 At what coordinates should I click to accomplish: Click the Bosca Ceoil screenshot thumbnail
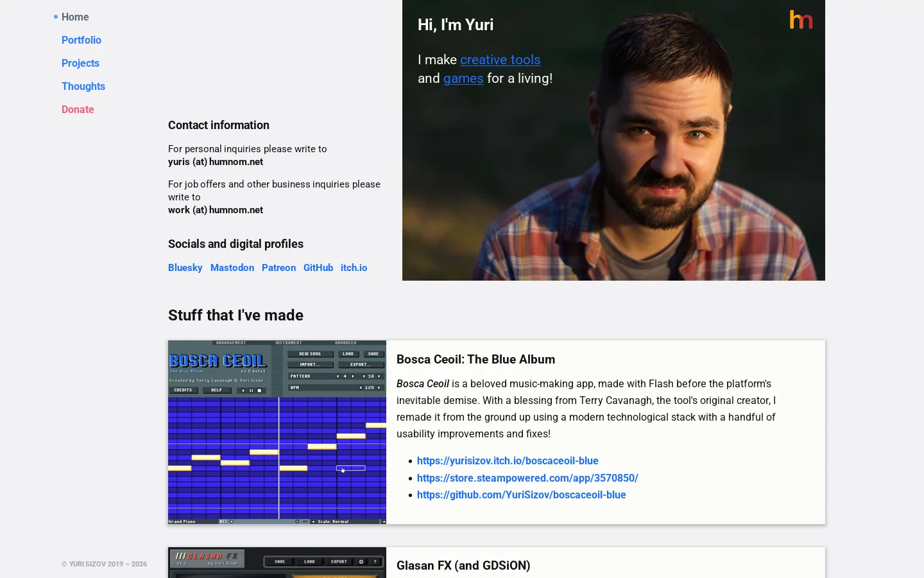[277, 432]
